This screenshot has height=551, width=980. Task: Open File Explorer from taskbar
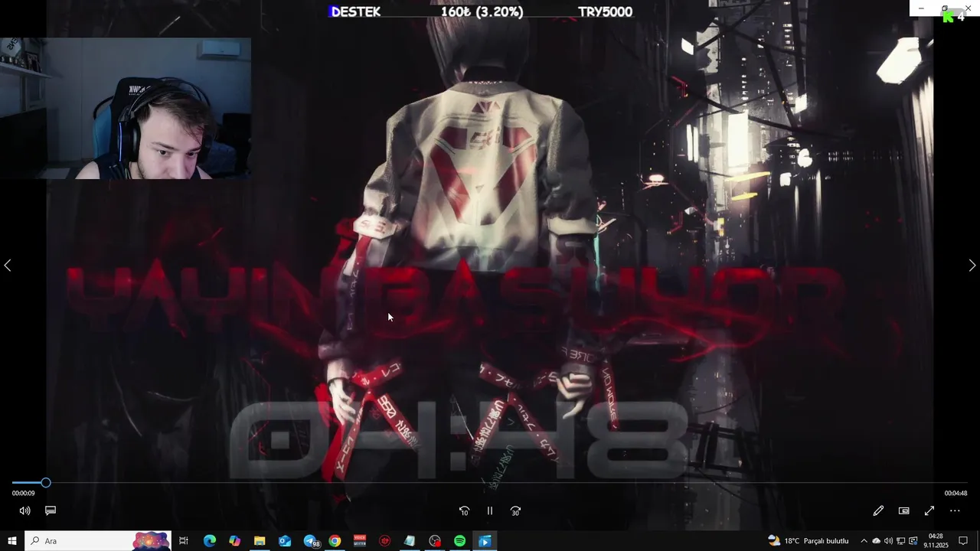tap(260, 541)
